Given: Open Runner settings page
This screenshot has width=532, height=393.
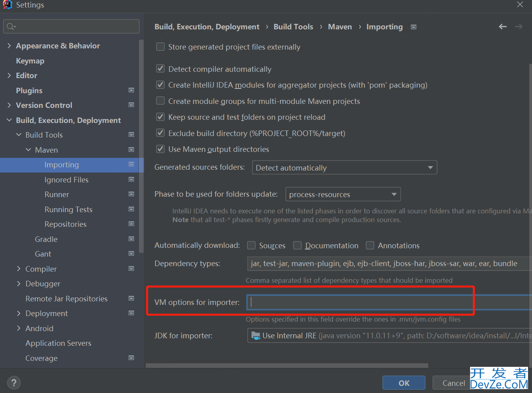Looking at the screenshot, I should point(57,194).
